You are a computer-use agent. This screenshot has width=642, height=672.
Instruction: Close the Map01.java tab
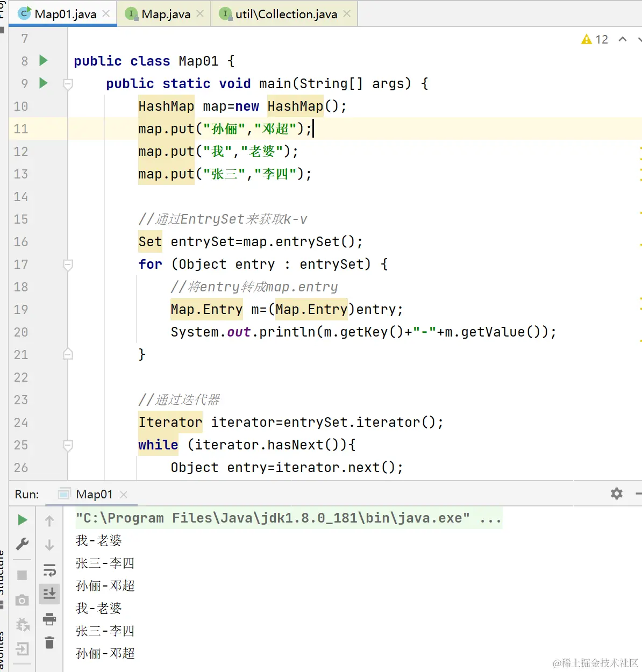pos(106,14)
